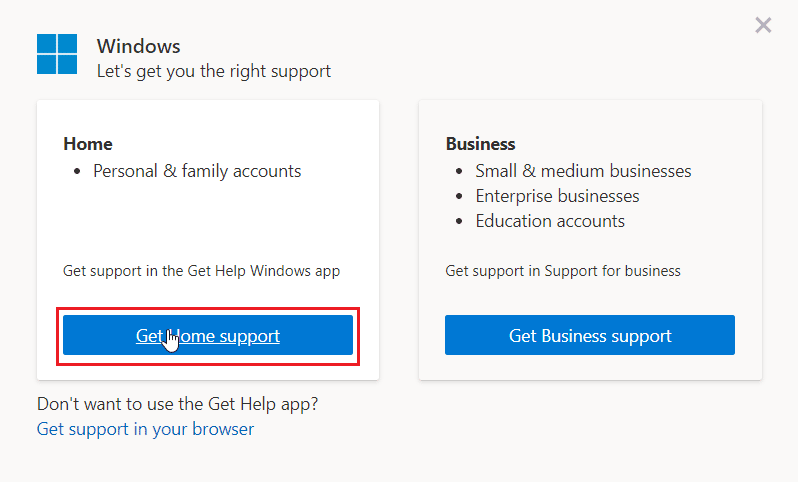Viewport: 798px width, 482px height.
Task: Click the Personal & family accounts bullet
Action: tap(197, 171)
